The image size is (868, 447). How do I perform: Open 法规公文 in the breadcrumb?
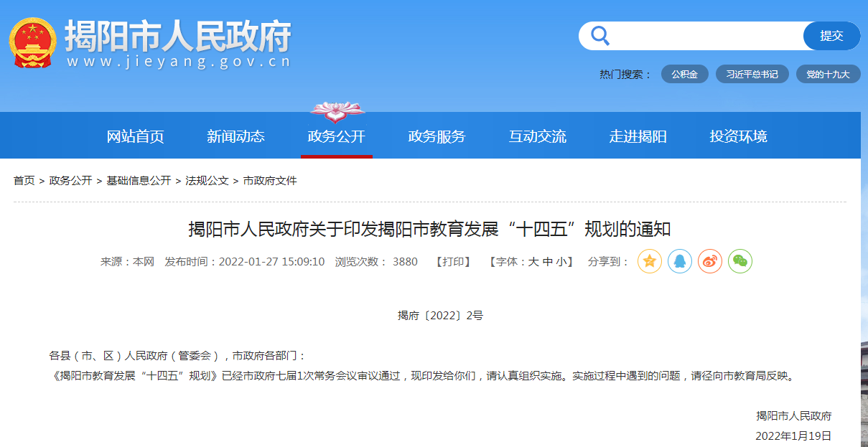coord(207,181)
